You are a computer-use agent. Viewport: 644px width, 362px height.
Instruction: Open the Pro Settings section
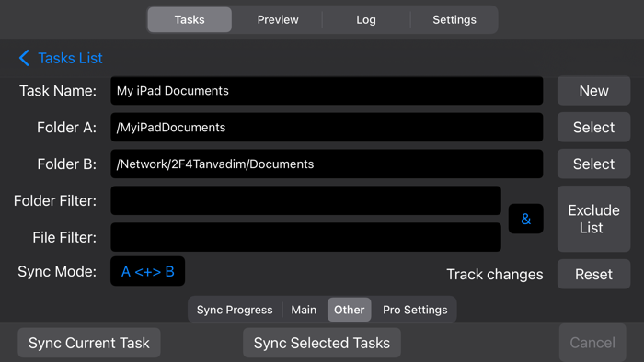pos(415,310)
